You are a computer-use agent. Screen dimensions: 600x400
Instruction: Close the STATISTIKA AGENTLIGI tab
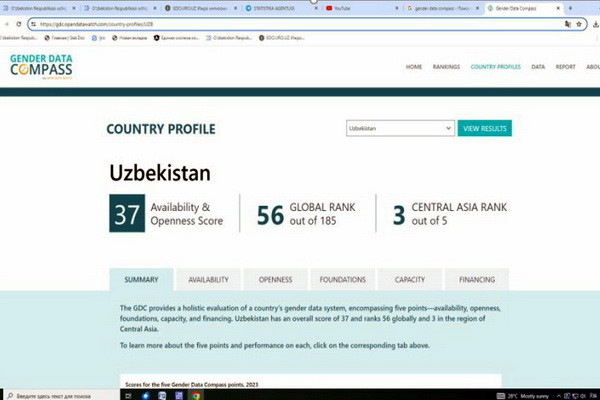pyautogui.click(x=316, y=8)
